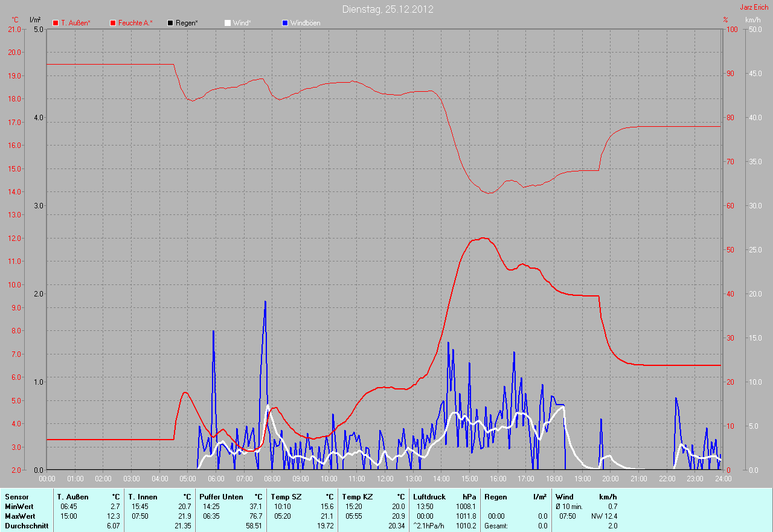
Task: Select the 'l/m²' axis unit above the chart
Action: tap(34, 20)
